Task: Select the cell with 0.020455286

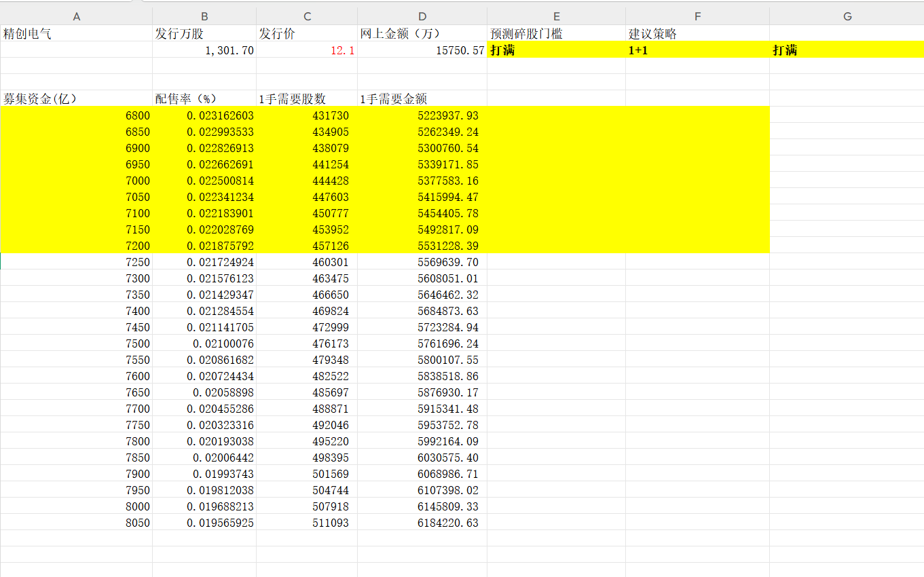Action: (x=204, y=409)
